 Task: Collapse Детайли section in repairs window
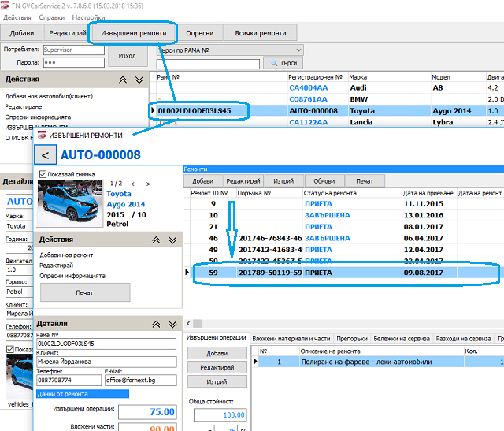156,324
